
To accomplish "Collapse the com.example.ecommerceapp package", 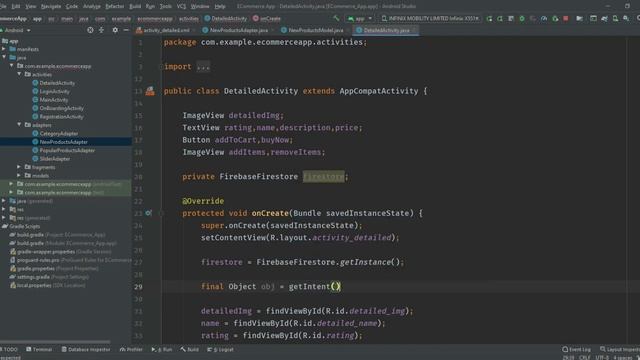I will click(x=11, y=66).
